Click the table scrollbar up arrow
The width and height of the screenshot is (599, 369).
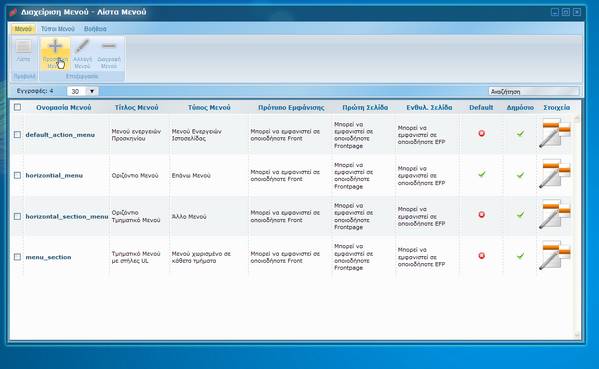tap(577, 119)
